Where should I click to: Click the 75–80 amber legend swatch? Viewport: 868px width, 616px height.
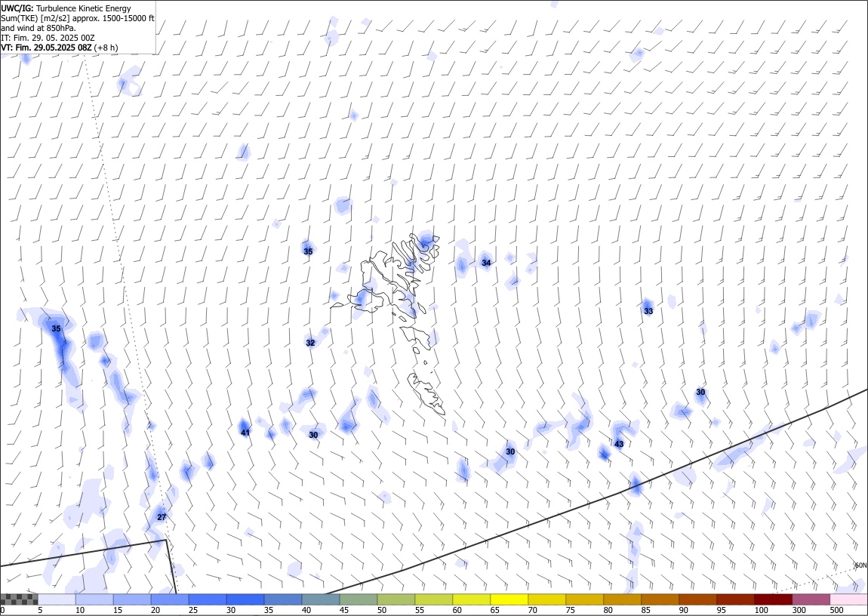pos(584,599)
